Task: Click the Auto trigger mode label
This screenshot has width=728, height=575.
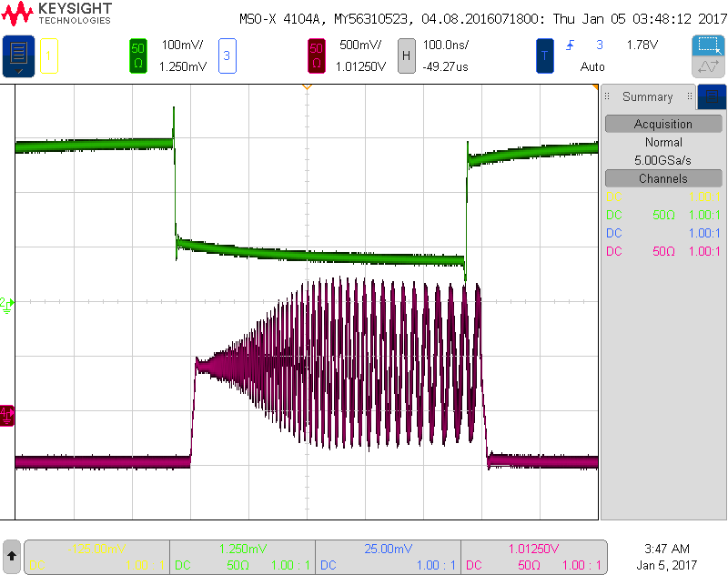Action: click(x=592, y=66)
